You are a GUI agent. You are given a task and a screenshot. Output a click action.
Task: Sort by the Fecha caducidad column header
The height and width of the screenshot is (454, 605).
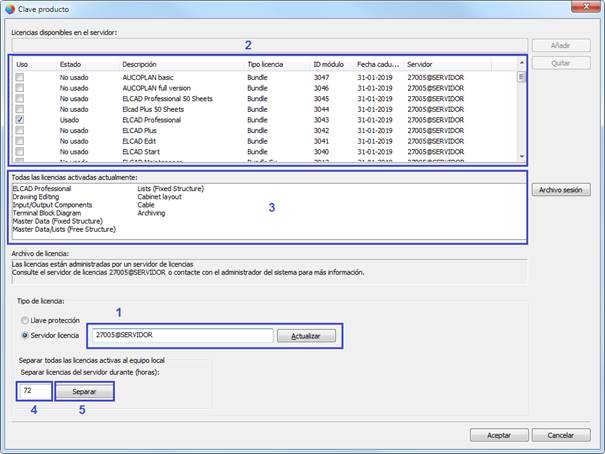pyautogui.click(x=379, y=64)
